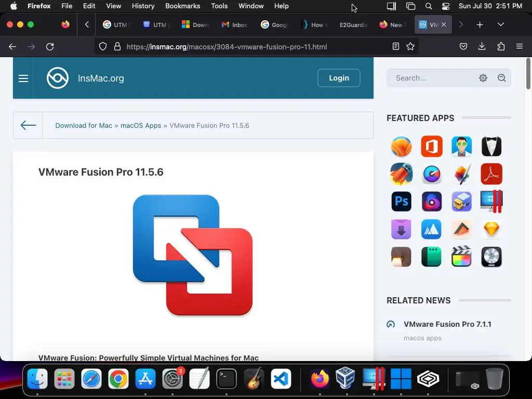
Task: Open the Adobe Acrobat featured app
Action: click(491, 174)
